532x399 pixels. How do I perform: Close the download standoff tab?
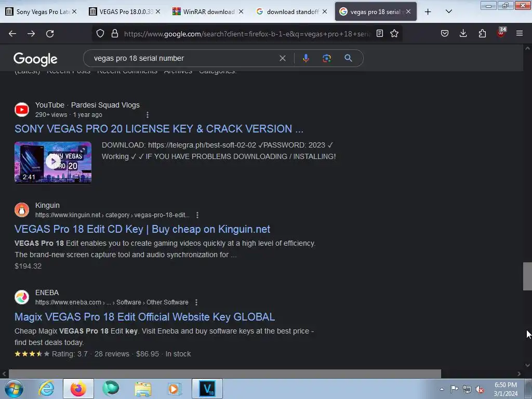pyautogui.click(x=325, y=11)
